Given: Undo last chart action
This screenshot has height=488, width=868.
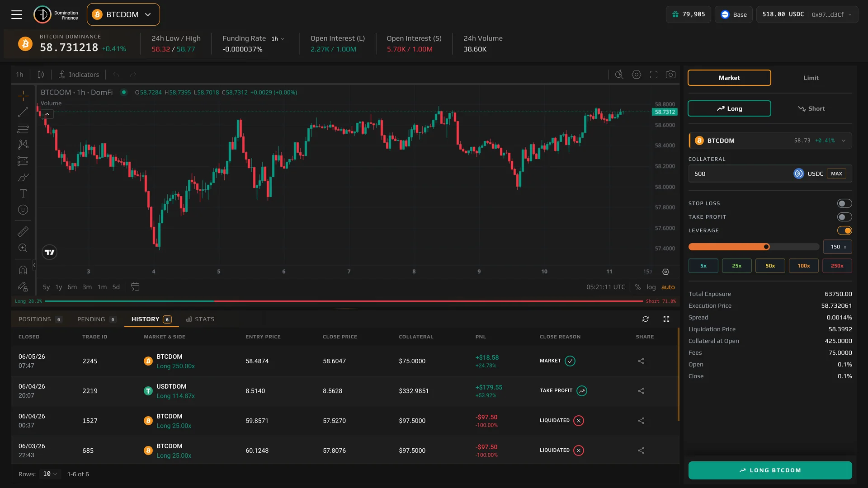Looking at the screenshot, I should [116, 75].
